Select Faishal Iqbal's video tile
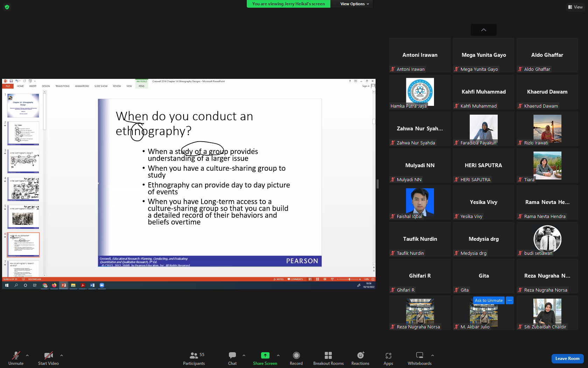This screenshot has height=368, width=588. tap(420, 202)
